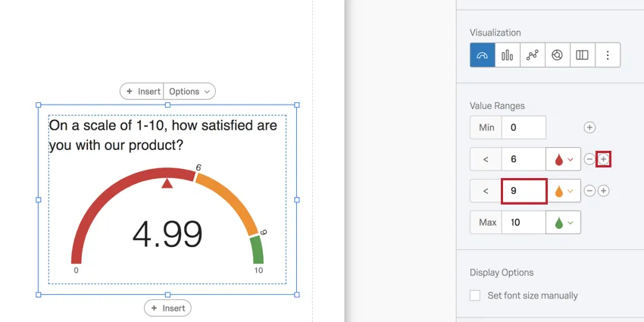The width and height of the screenshot is (644, 322).
Task: Switch to line chart visualization
Action: click(533, 55)
